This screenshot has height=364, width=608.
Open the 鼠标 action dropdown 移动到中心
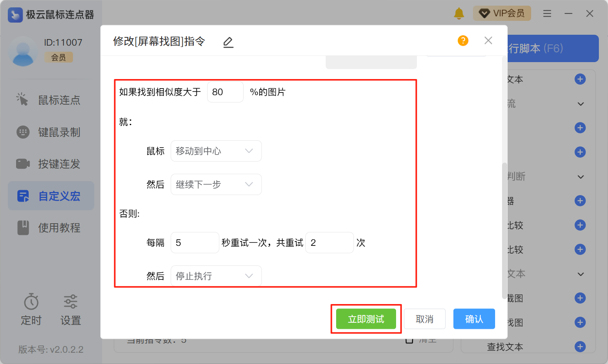coord(216,151)
